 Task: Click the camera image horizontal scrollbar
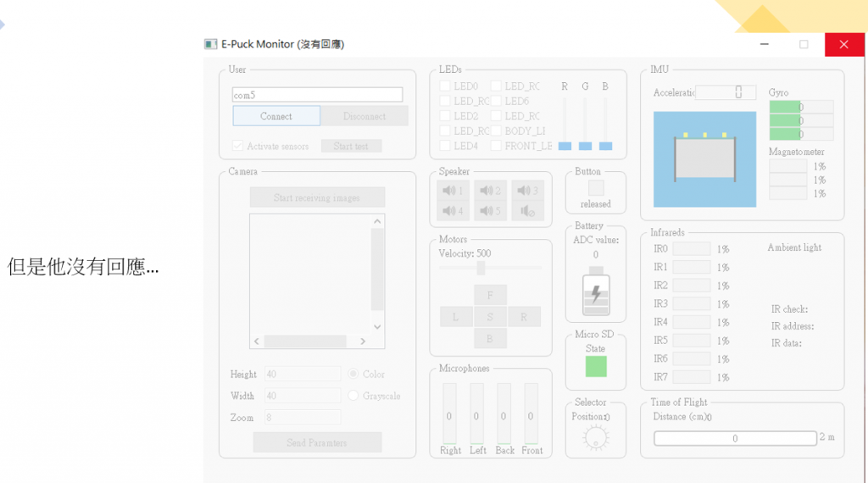[x=309, y=341]
